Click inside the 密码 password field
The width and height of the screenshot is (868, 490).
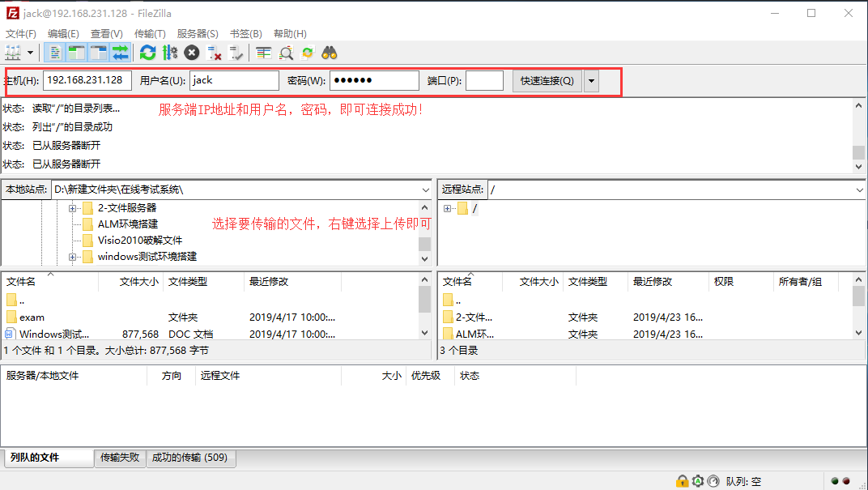372,80
